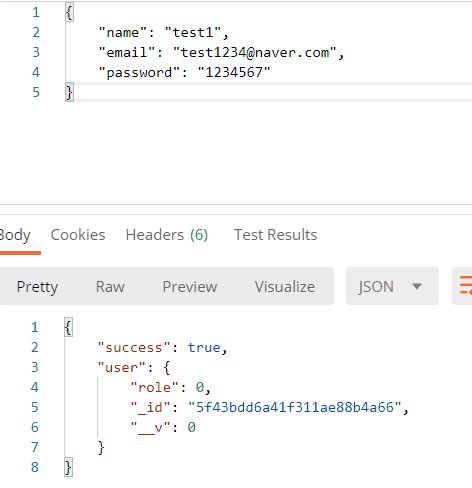The image size is (472, 488).
Task: Open the Headers (6) tab
Action: 167,235
